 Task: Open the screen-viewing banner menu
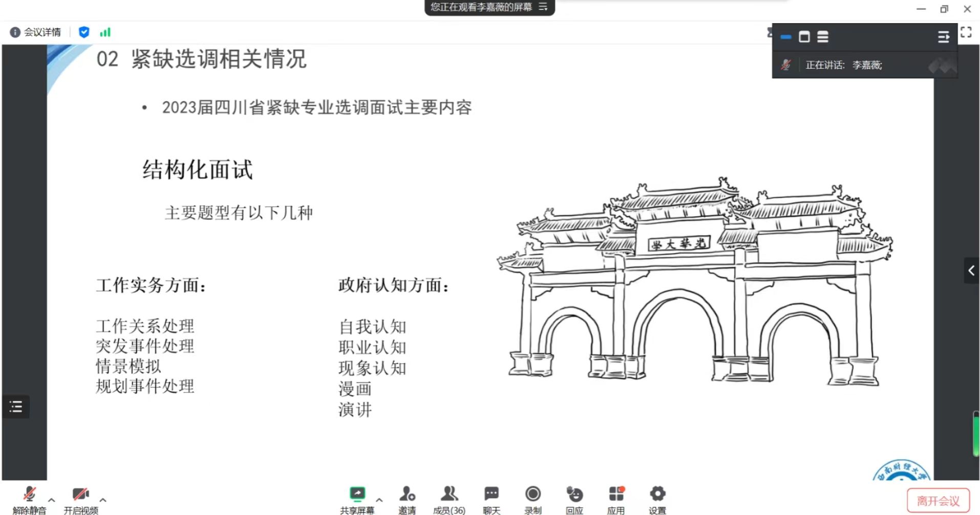543,7
